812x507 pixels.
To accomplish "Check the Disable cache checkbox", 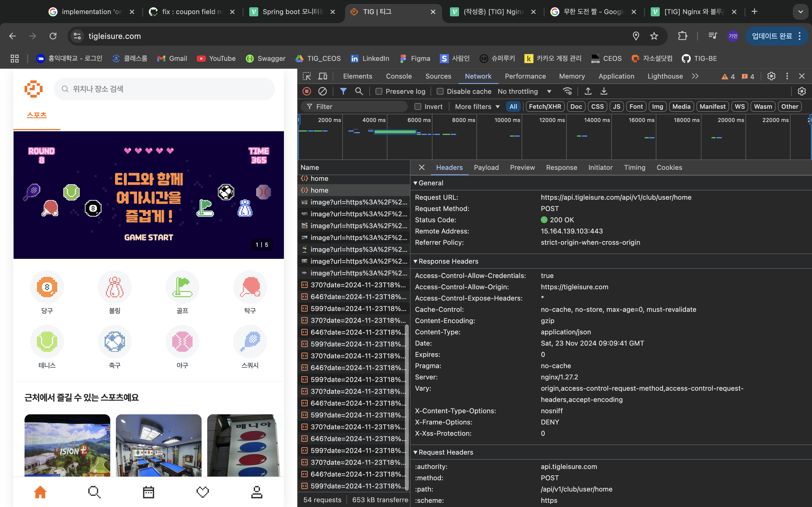I will (440, 92).
